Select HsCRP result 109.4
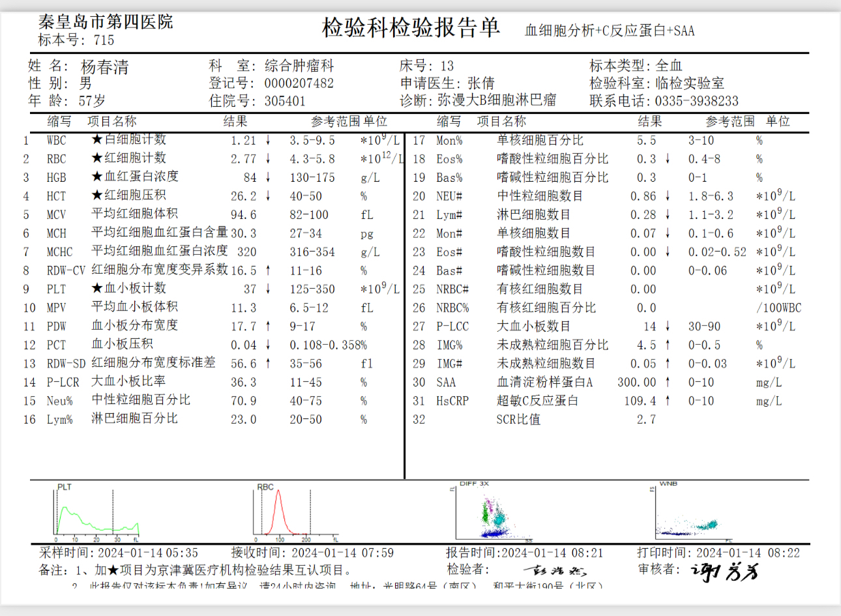841x616 pixels. 640,401
